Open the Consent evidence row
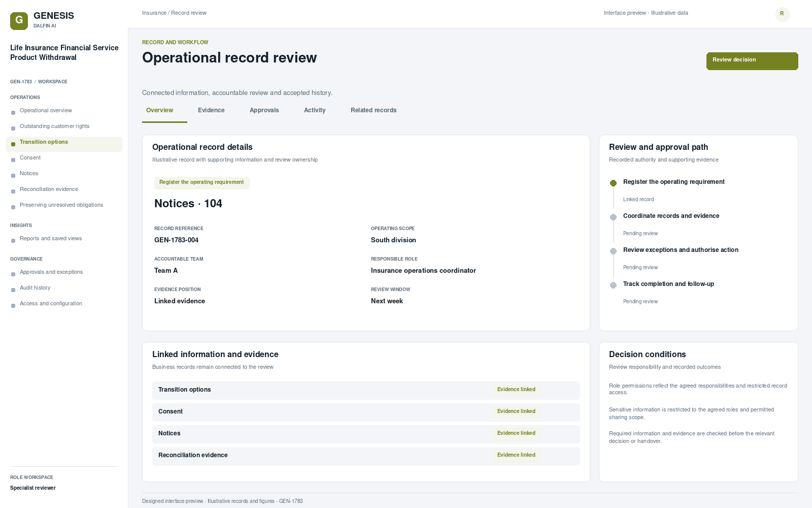812x508 pixels. [366, 412]
